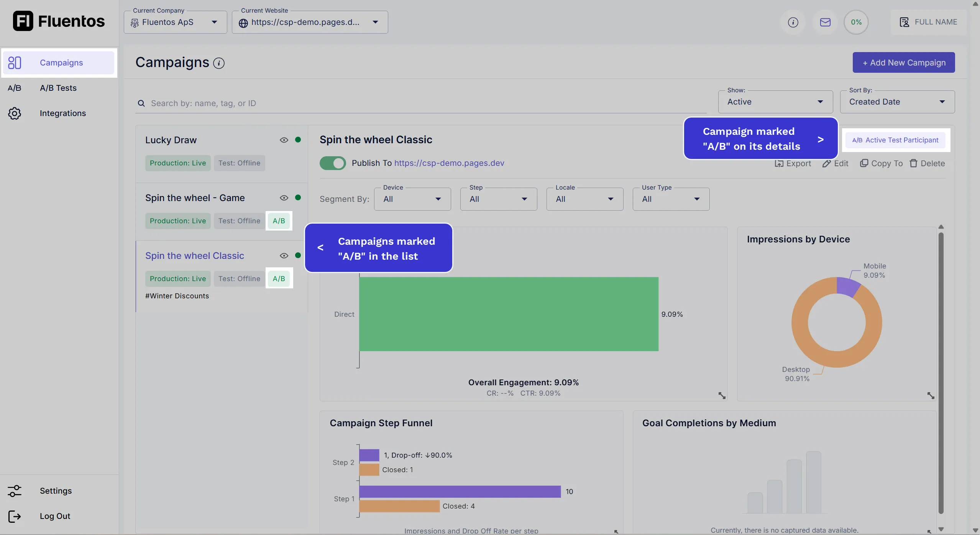The width and height of the screenshot is (980, 535).
Task: Open Settings via the sliders icon
Action: coord(14,491)
